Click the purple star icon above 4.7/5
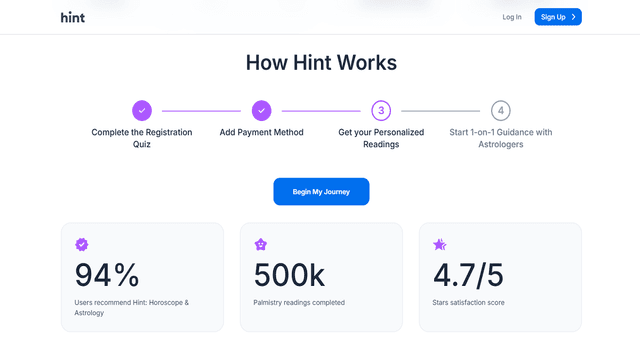640x360 pixels. point(440,244)
